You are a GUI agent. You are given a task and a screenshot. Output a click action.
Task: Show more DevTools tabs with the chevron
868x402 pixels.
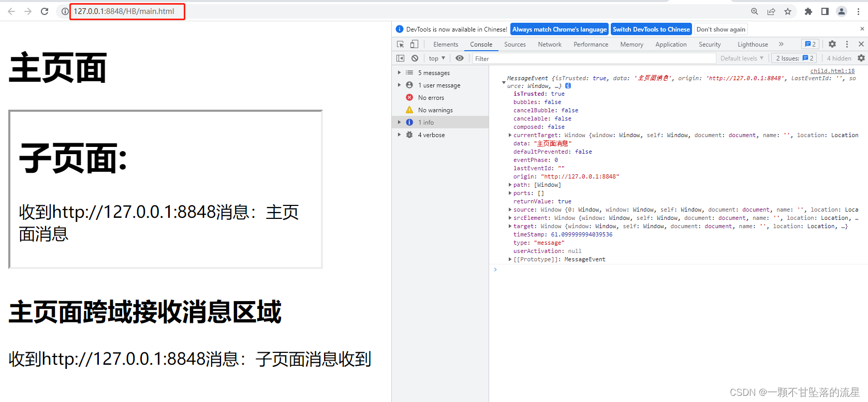coord(781,44)
